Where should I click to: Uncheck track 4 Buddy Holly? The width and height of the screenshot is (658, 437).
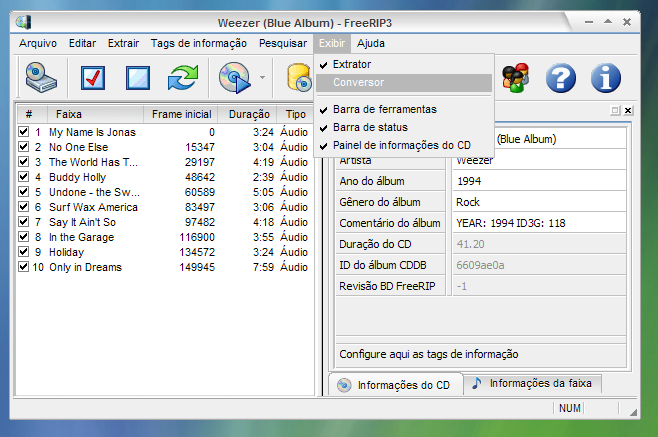tap(24, 177)
